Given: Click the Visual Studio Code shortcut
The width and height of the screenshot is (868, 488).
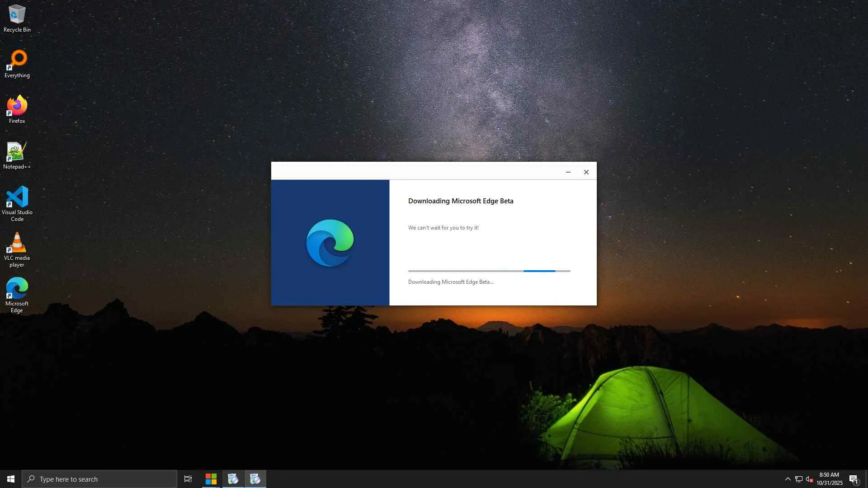Looking at the screenshot, I should [x=17, y=203].
